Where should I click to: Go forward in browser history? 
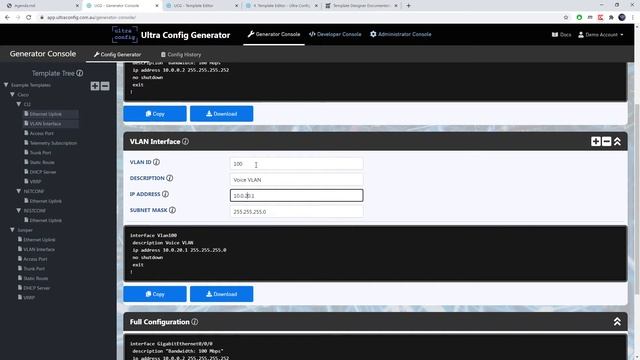(18, 18)
